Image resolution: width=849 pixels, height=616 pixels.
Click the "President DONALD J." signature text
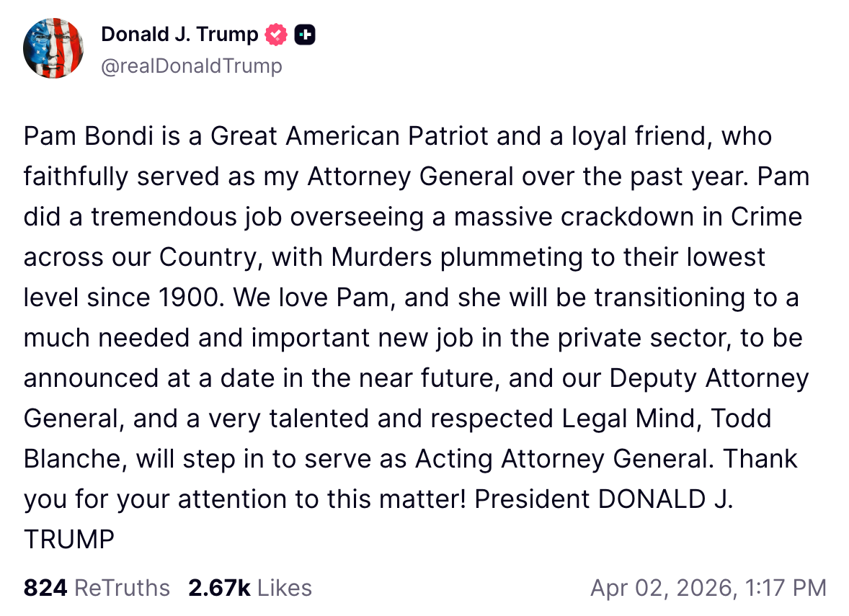[x=604, y=499]
